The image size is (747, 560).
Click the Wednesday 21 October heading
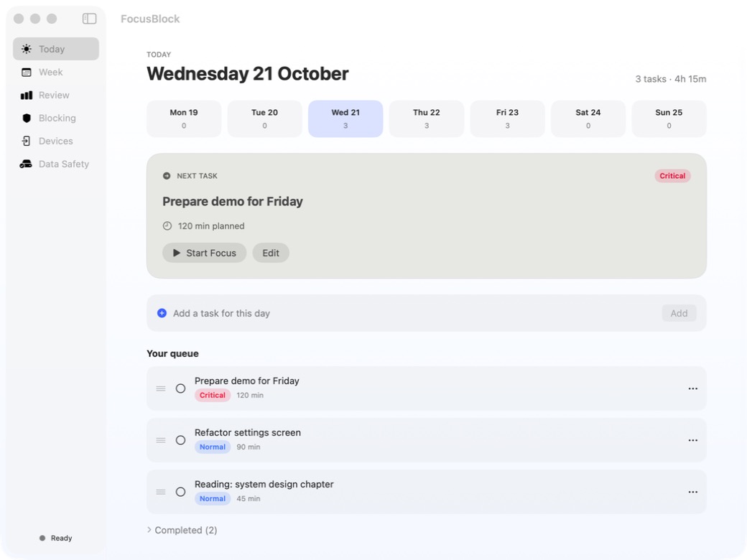click(247, 74)
